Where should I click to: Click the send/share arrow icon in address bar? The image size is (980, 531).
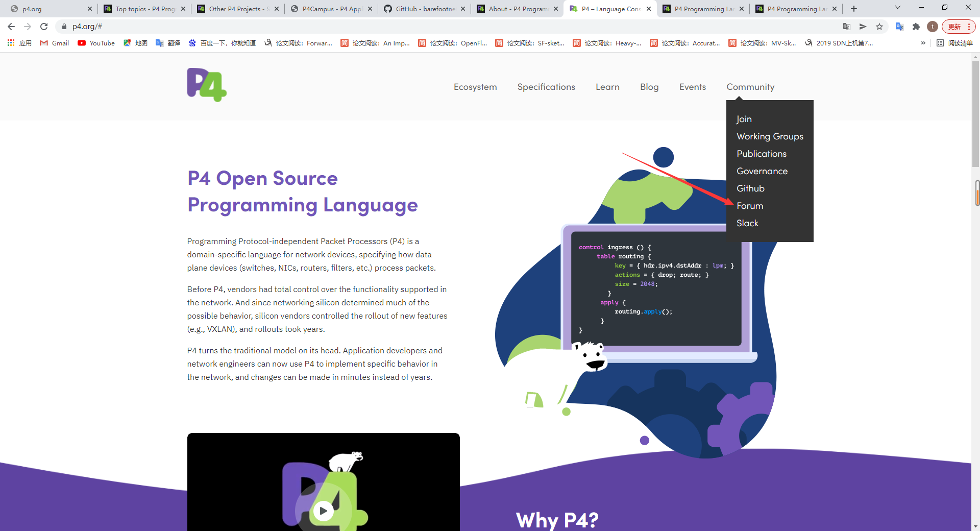coord(863,27)
